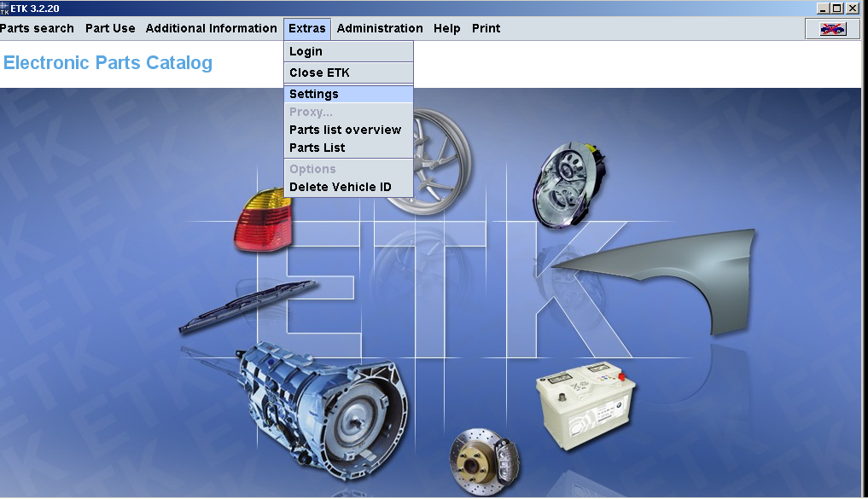This screenshot has height=499, width=868.
Task: Click the wiper blade image
Action: [248, 307]
